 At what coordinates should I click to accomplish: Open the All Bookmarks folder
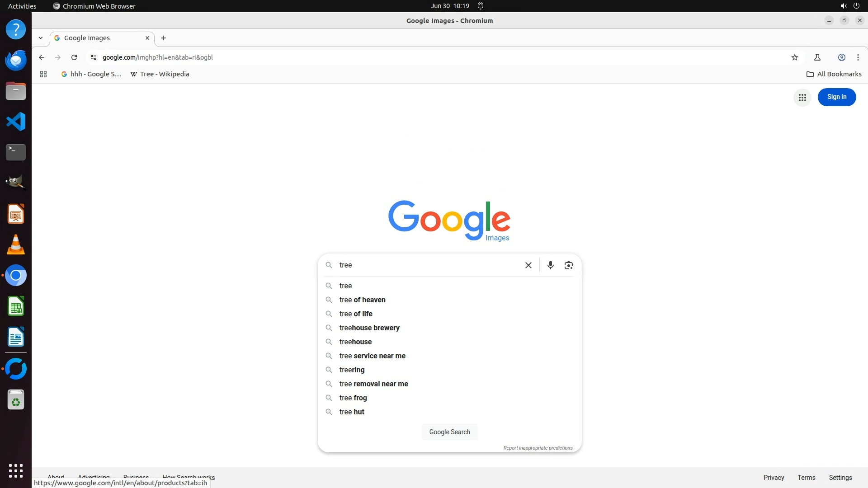coord(834,74)
